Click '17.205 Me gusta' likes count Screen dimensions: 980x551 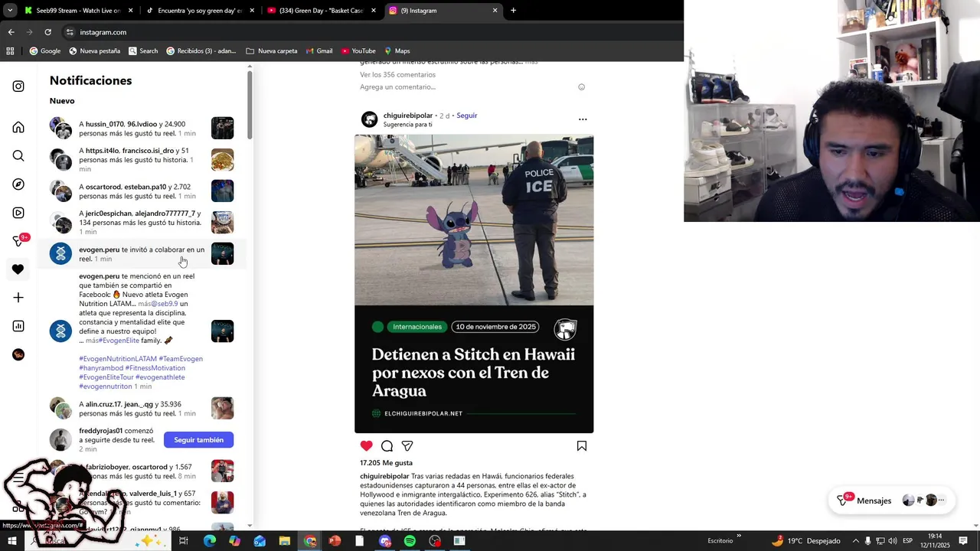387,463
